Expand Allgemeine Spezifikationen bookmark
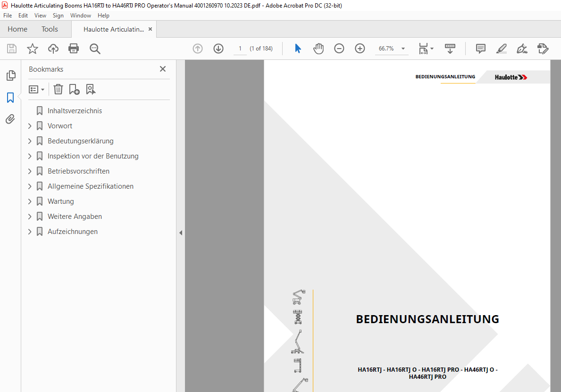Image resolution: width=561 pixels, height=392 pixels. point(30,186)
